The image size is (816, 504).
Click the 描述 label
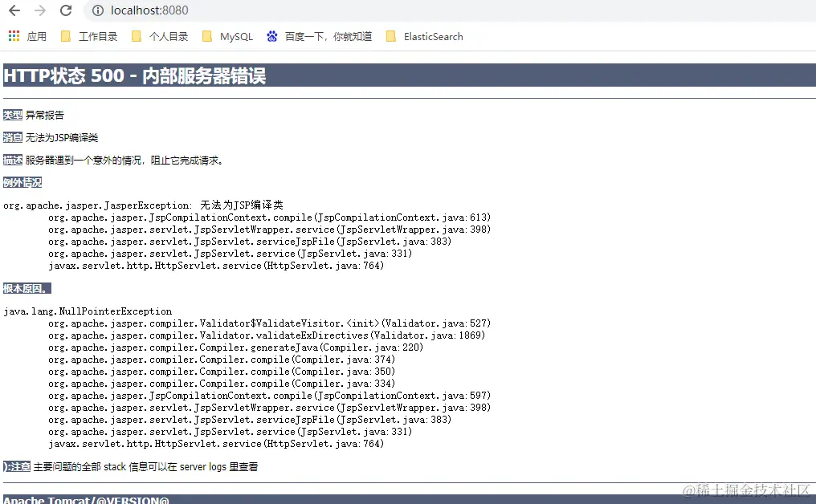[13, 161]
